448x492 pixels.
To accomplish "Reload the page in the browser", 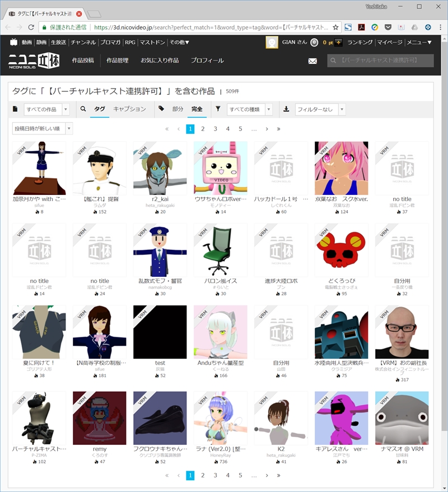I will [31, 27].
